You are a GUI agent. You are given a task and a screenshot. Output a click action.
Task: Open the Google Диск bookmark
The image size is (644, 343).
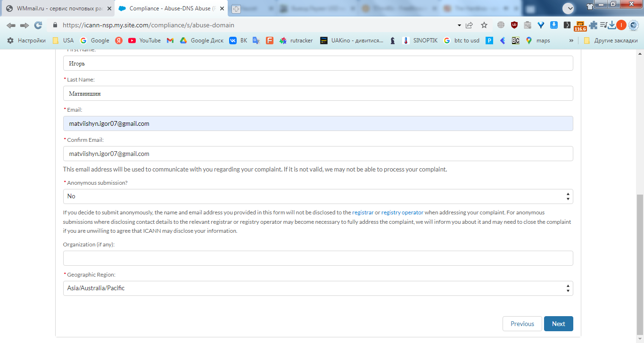[x=202, y=41]
